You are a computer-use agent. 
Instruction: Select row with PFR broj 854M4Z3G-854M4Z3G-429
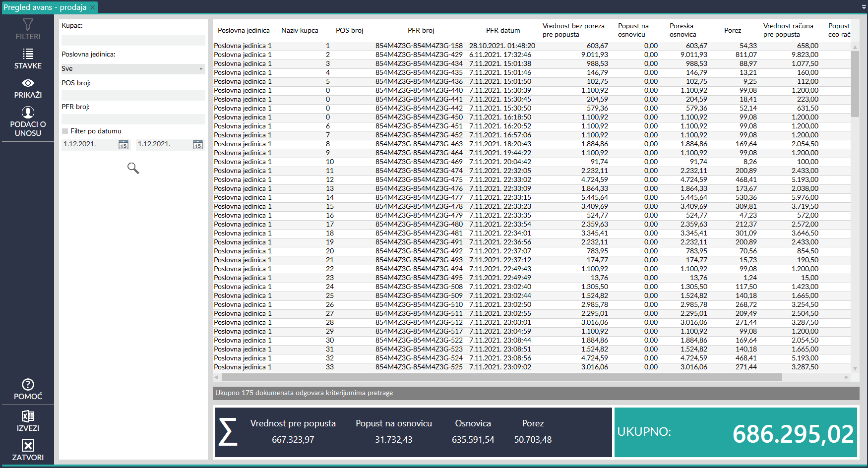click(419, 55)
